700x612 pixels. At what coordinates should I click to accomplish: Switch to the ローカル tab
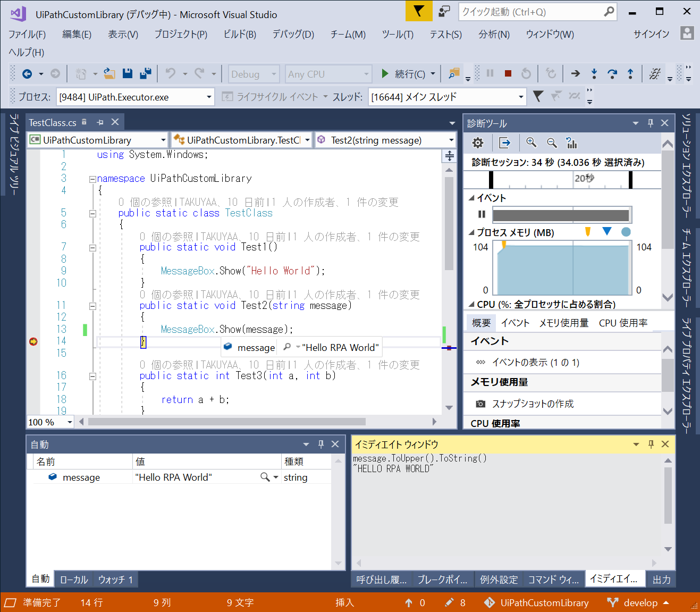pos(74,580)
